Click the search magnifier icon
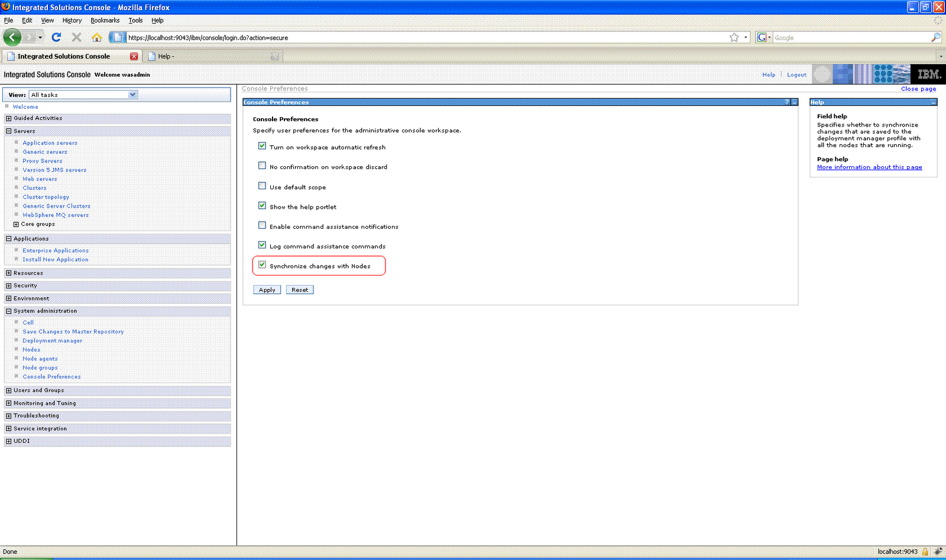The width and height of the screenshot is (946, 560). point(935,37)
